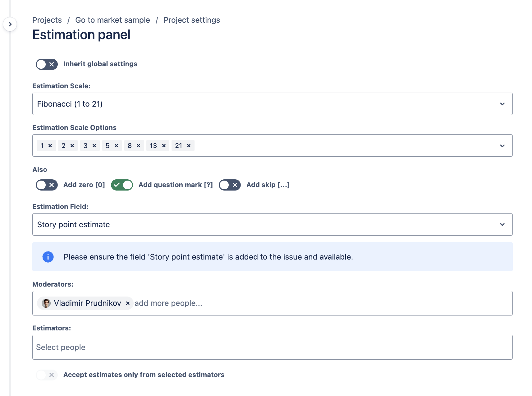Viewport: 532px width, 396px height.
Task: Toggle Inherit global settings switch
Action: (x=47, y=64)
